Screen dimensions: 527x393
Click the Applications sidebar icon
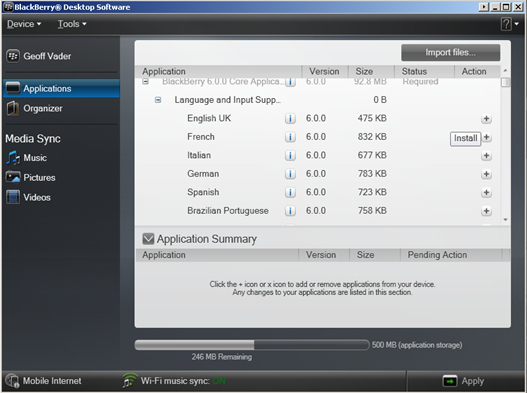tap(13, 88)
